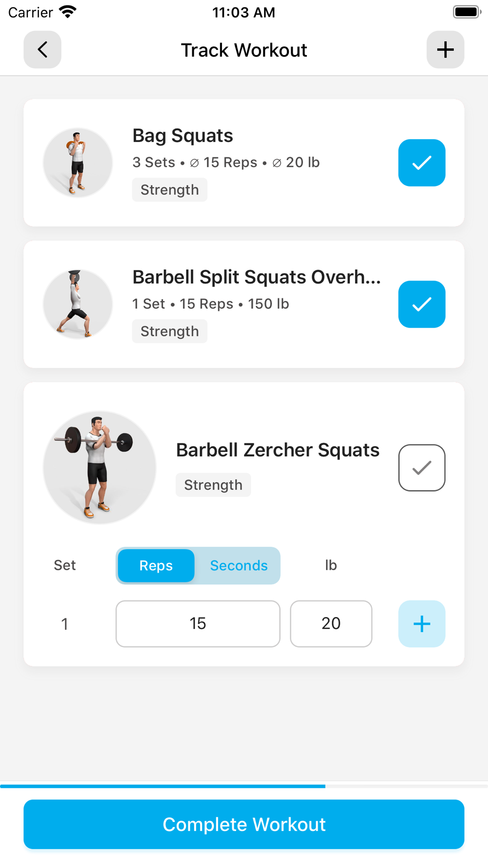Tap the Complete Workout button
Image resolution: width=488 pixels, height=868 pixels.
(244, 824)
